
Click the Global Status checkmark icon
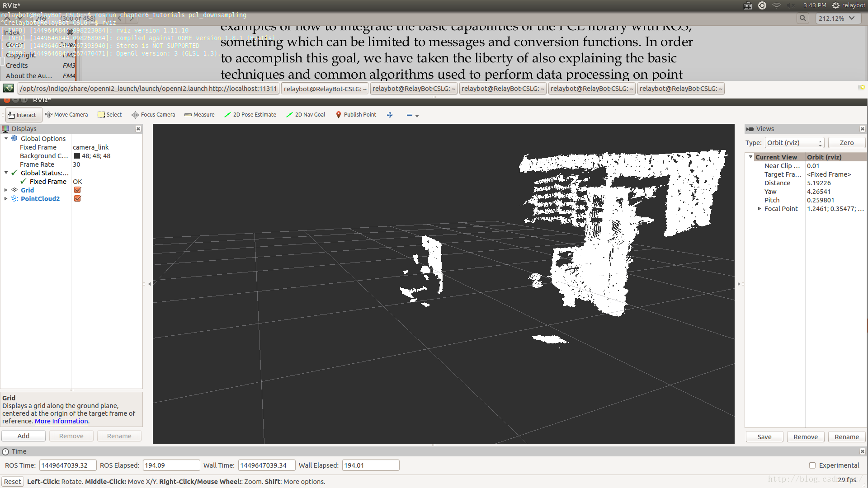[14, 173]
